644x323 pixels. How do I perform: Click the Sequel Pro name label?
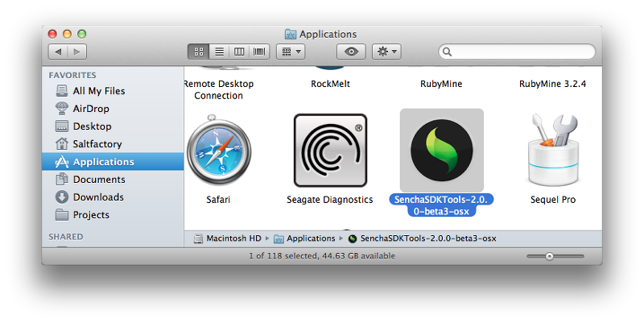point(553,200)
